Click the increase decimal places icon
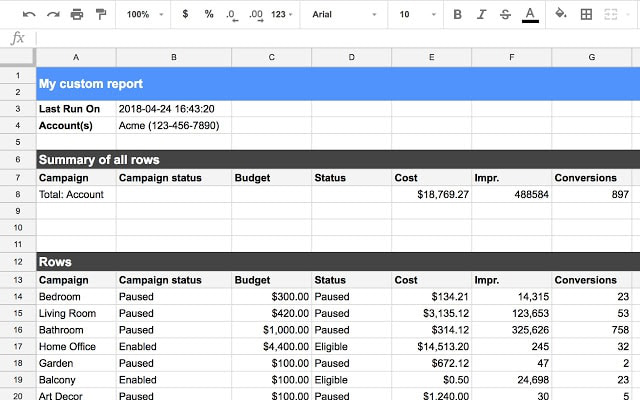The image size is (640, 400). [x=255, y=15]
